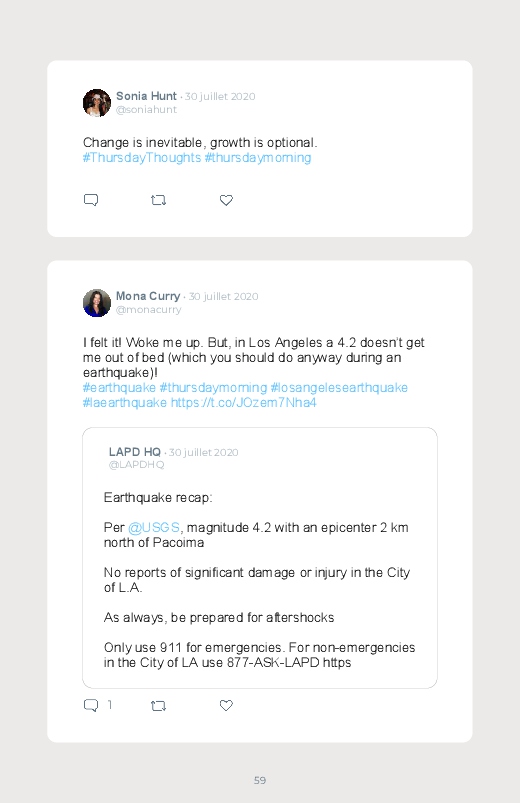Open the #earthquake hashtag
This screenshot has height=803, width=520.
[119, 387]
